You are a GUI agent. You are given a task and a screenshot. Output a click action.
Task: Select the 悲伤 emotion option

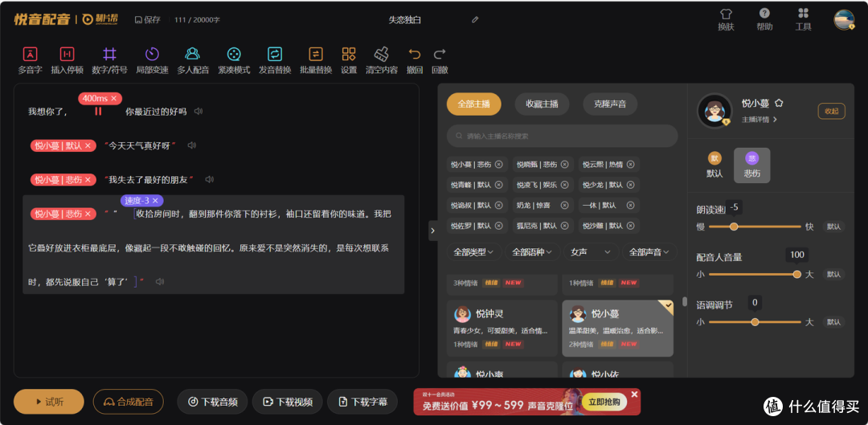[x=751, y=165]
